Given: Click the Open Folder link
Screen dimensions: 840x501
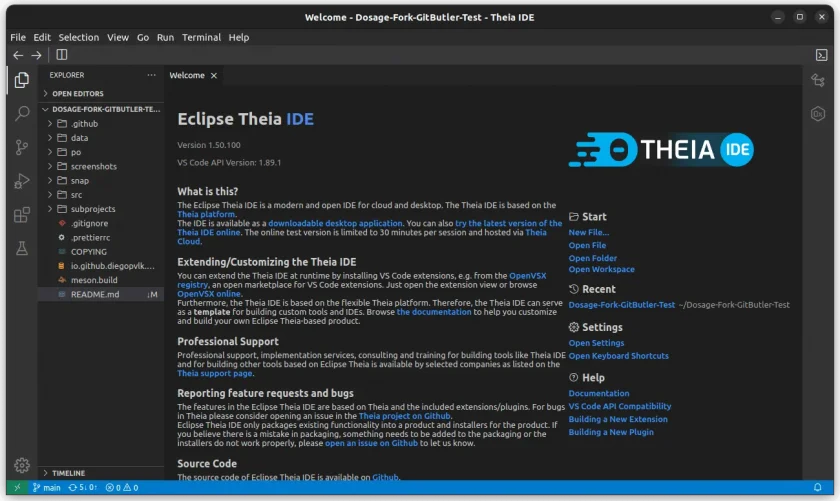Looking at the screenshot, I should [592, 258].
